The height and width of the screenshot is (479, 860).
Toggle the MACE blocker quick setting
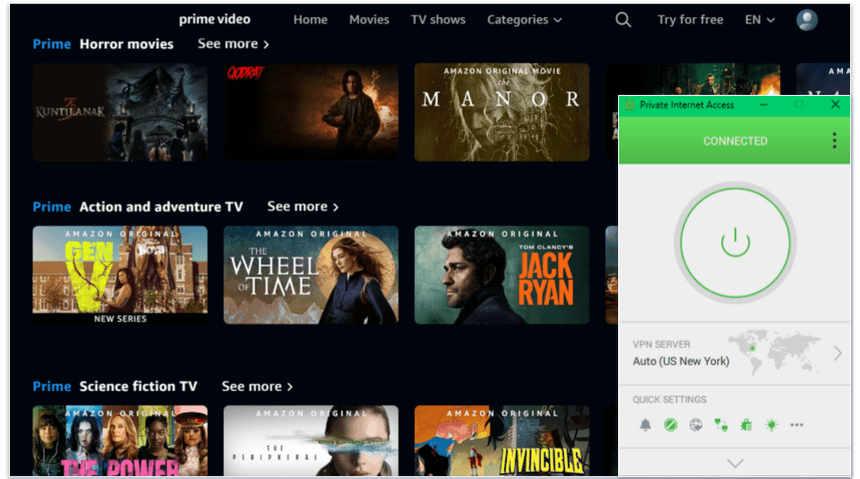670,425
